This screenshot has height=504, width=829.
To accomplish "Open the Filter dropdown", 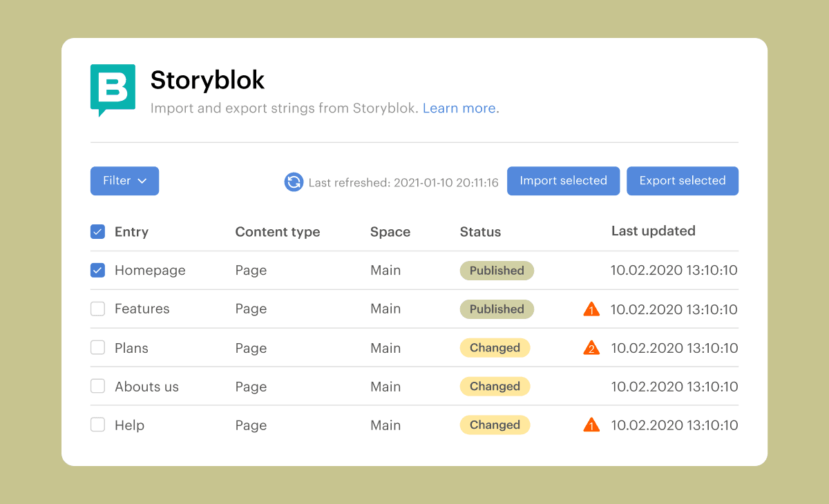I will click(124, 181).
